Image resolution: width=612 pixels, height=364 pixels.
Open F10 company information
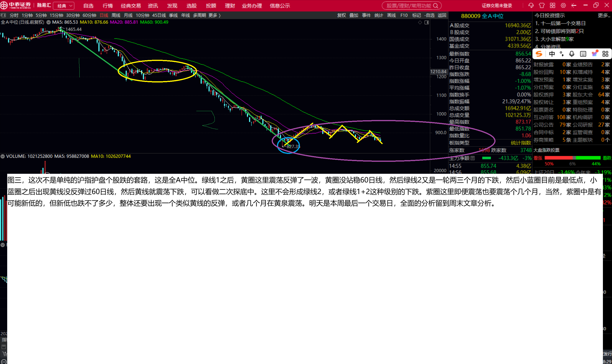point(404,16)
